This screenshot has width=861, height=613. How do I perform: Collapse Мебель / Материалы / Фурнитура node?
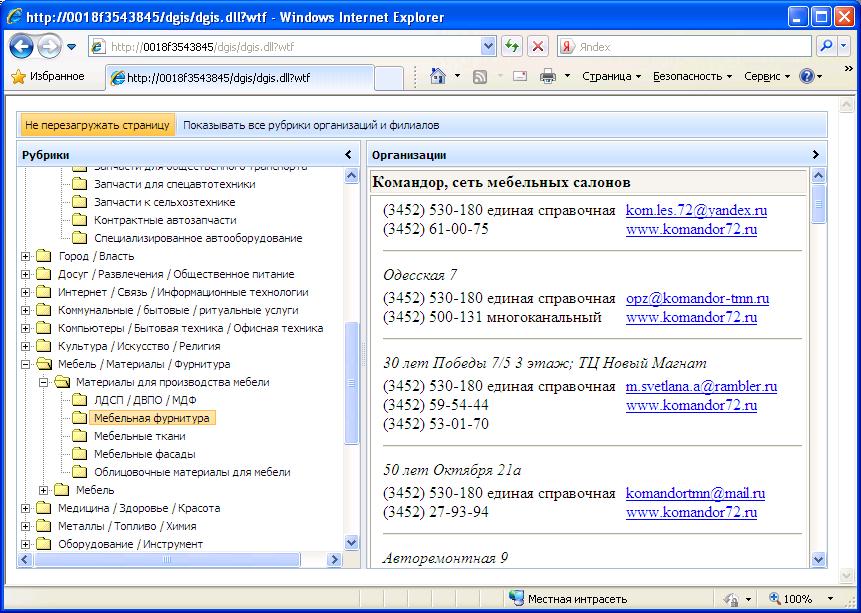(25, 364)
